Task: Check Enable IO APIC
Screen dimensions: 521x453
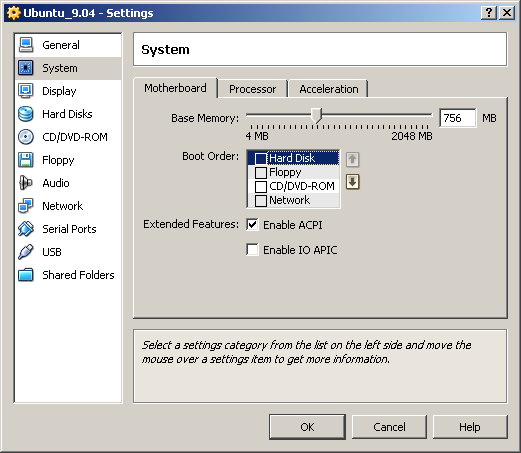Action: coord(252,249)
